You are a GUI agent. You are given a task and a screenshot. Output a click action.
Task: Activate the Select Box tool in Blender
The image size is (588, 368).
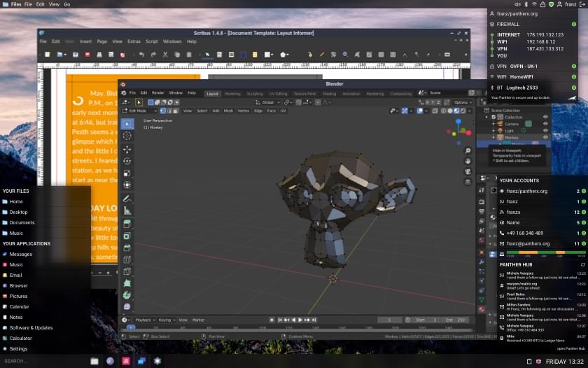tap(127, 123)
